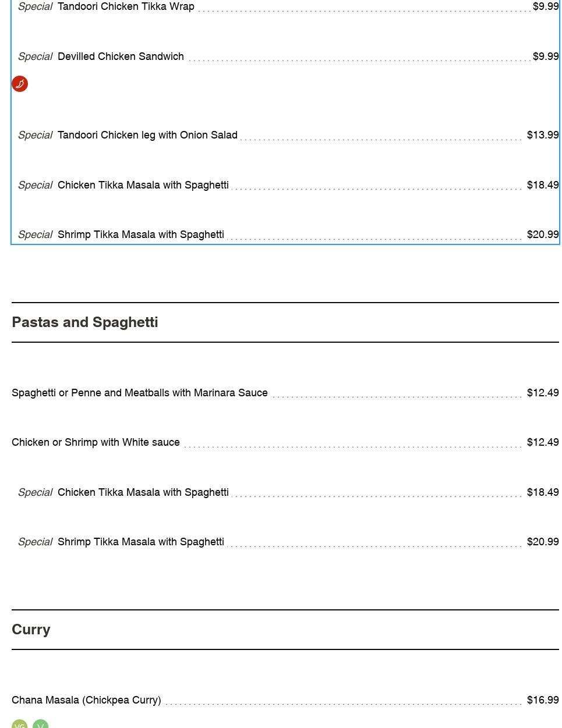Click the $9.99 price of Devilled Chicken Sandwich
The height and width of the screenshot is (728, 562).
[545, 56]
